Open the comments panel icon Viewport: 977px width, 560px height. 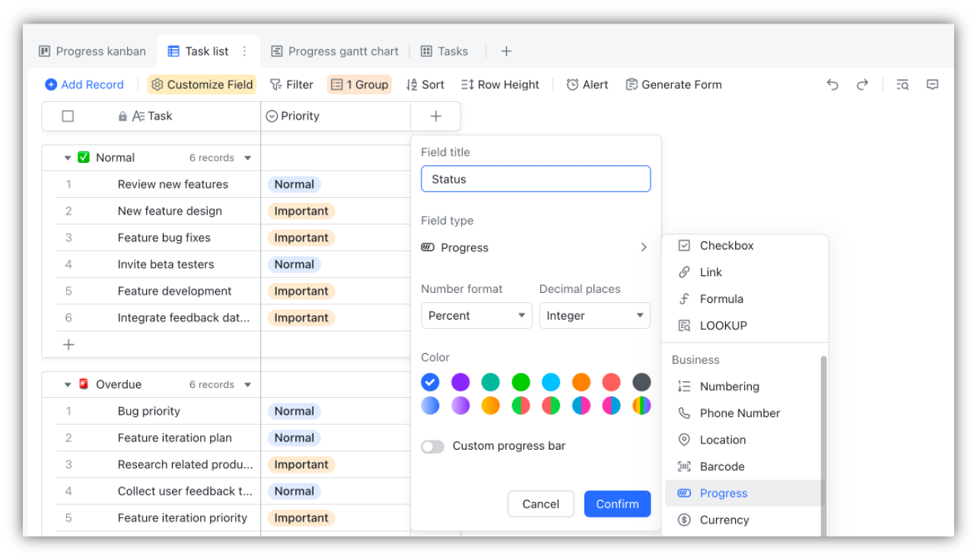932,84
